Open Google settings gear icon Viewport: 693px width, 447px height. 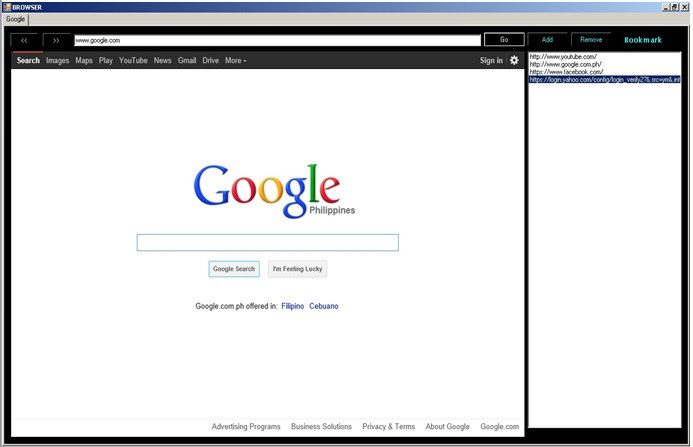click(514, 60)
